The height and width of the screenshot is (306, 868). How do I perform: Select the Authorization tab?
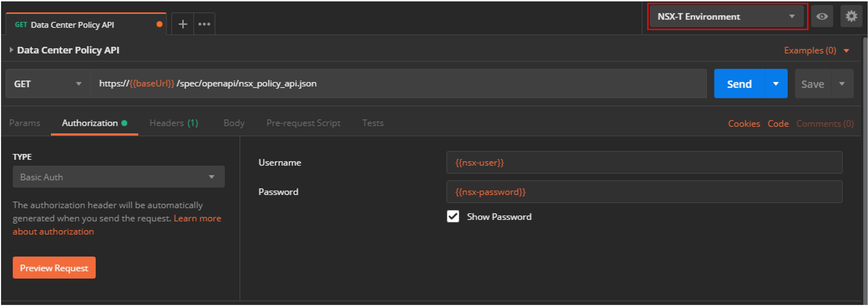94,123
